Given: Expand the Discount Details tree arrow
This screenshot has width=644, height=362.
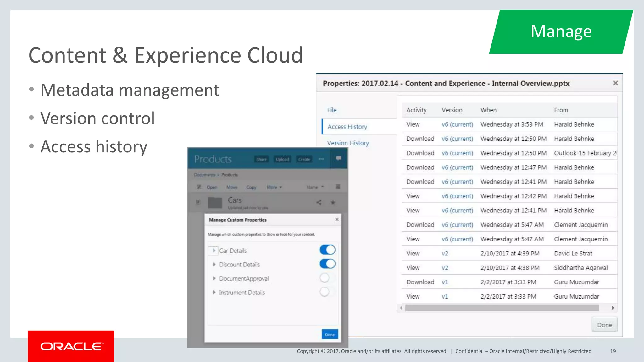Looking at the screenshot, I should pyautogui.click(x=214, y=264).
